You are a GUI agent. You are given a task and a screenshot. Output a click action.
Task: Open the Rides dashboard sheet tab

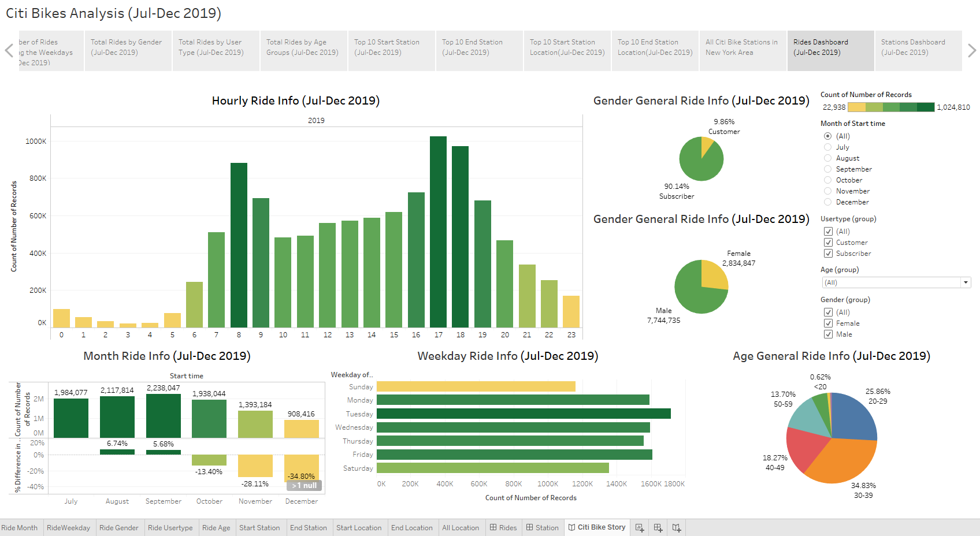(503, 527)
